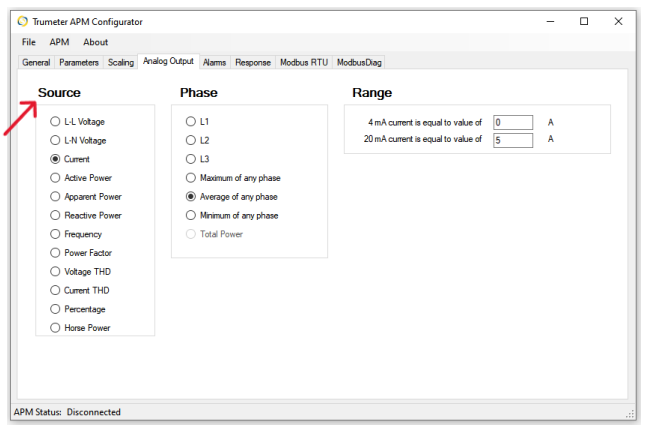Choose Apparent Power source option
This screenshot has height=432, width=648.
86,197
